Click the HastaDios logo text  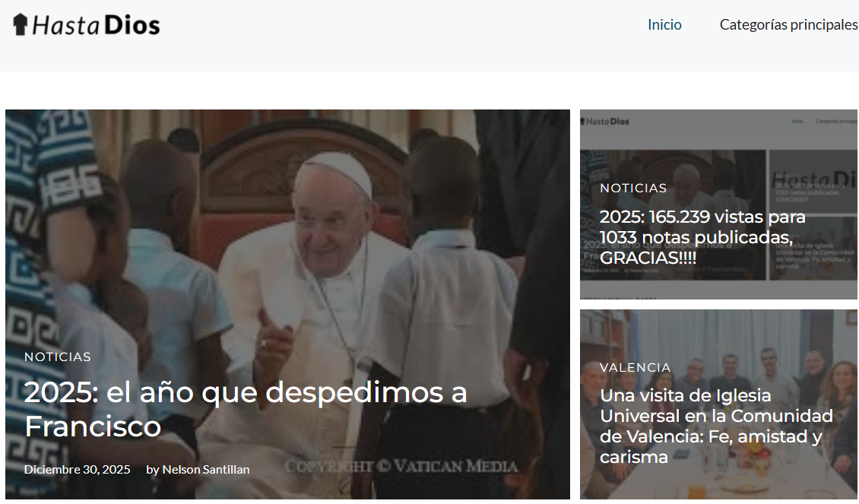[x=96, y=25]
